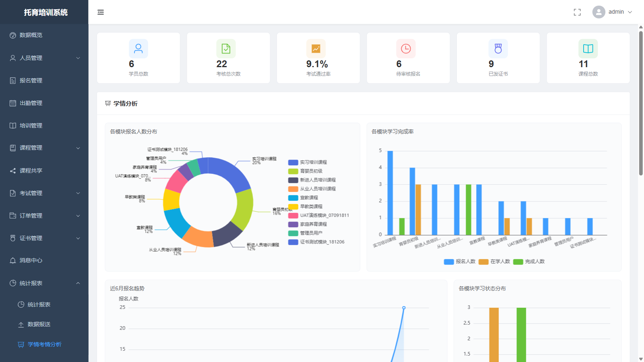644x362 pixels.
Task: Click the 待审核报名 clock card icon
Action: click(x=406, y=49)
